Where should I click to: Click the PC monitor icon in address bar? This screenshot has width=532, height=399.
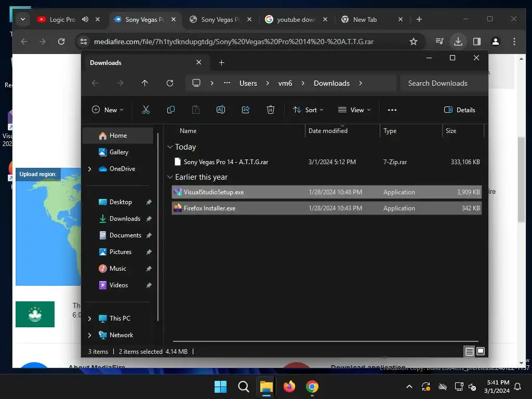point(196,83)
